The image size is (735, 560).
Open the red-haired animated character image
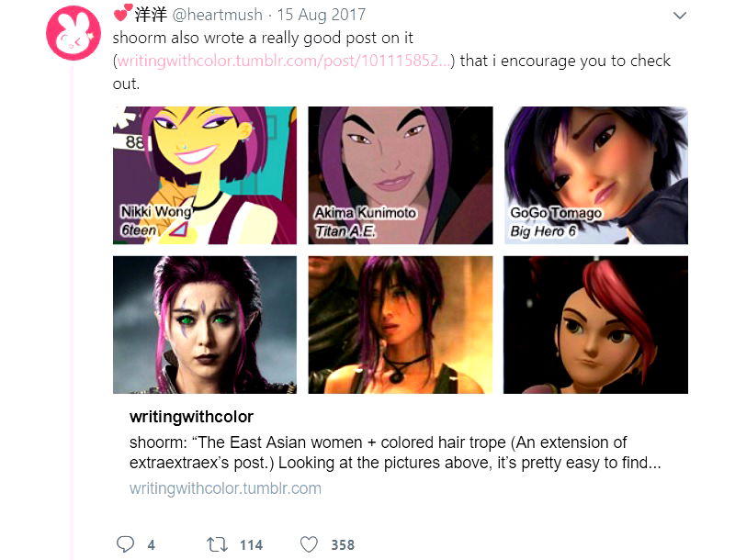coord(595,324)
